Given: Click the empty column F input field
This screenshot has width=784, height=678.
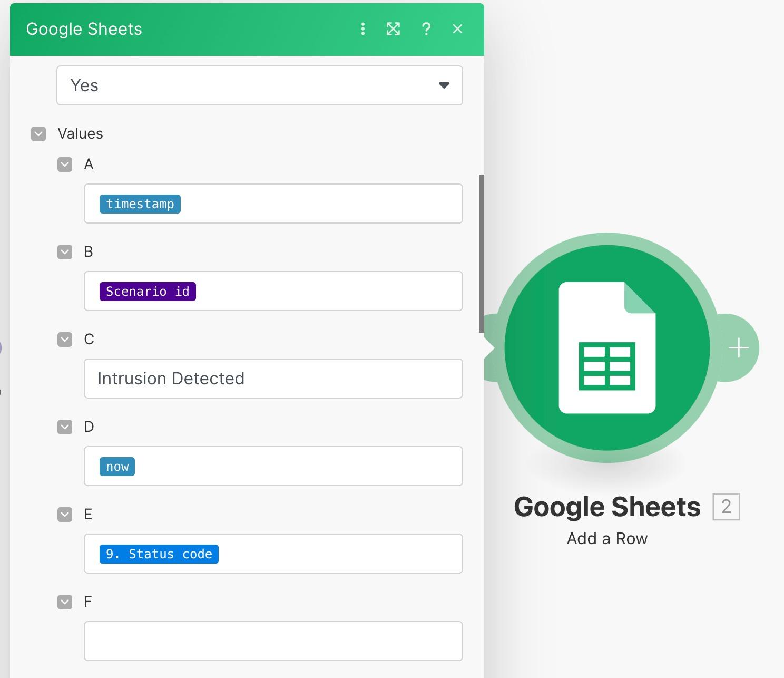Looking at the screenshot, I should point(273,641).
